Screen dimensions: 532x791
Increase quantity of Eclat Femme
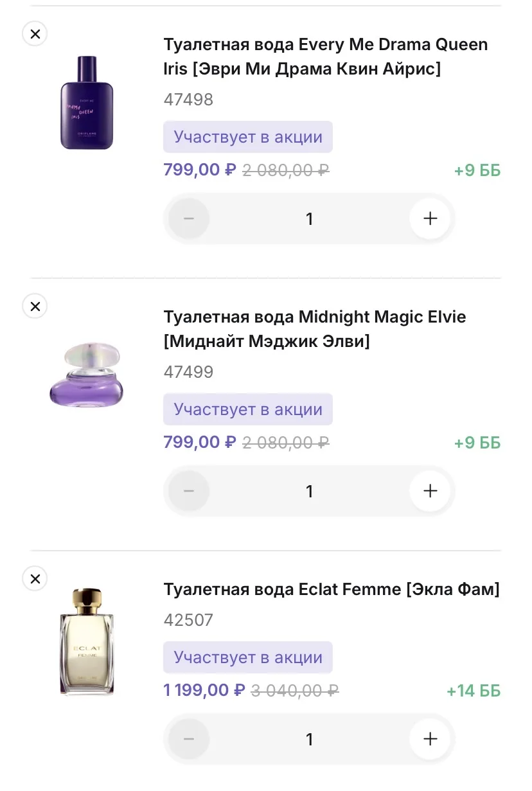tap(430, 739)
